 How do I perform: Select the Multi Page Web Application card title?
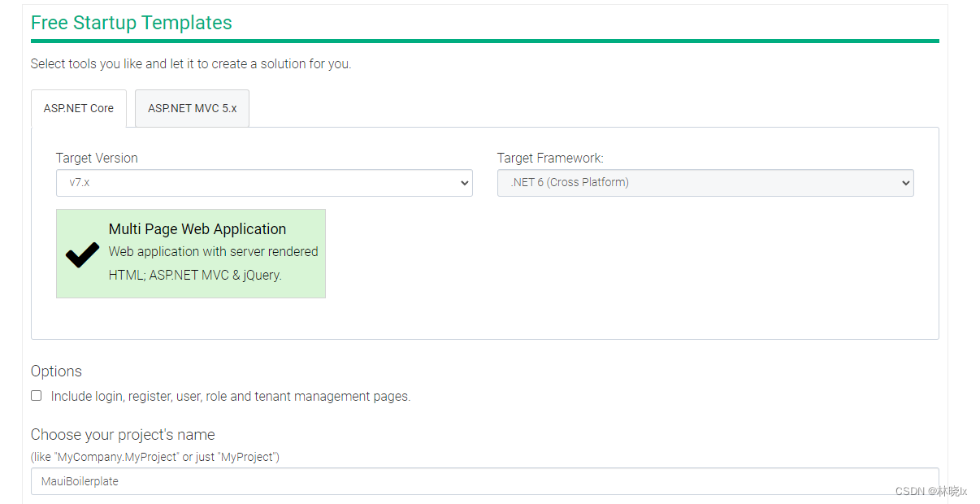tap(197, 229)
